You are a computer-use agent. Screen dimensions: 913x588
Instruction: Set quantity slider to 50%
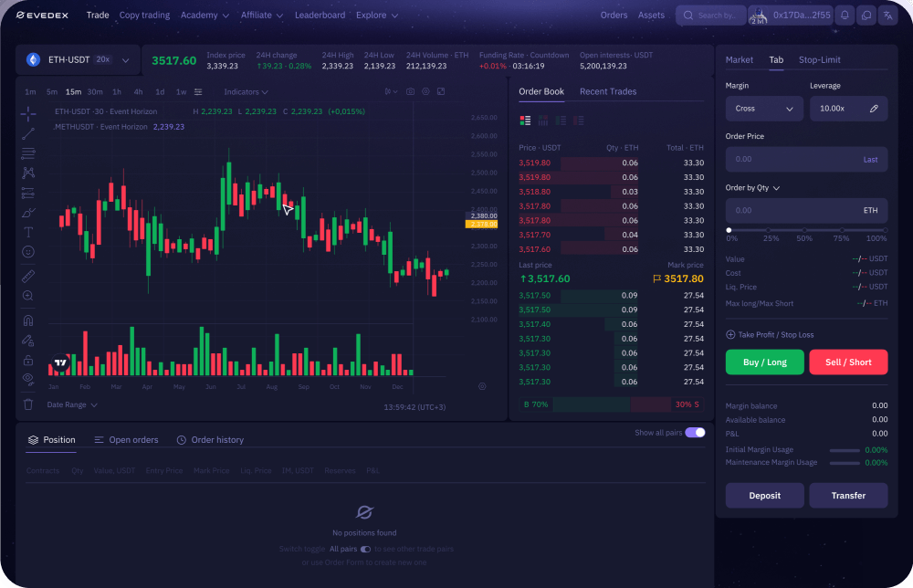pos(803,231)
